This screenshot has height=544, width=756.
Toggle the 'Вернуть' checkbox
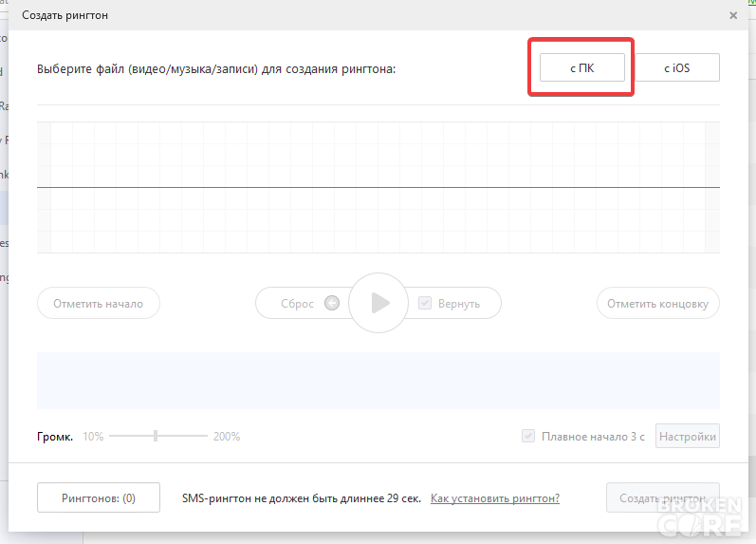[425, 303]
